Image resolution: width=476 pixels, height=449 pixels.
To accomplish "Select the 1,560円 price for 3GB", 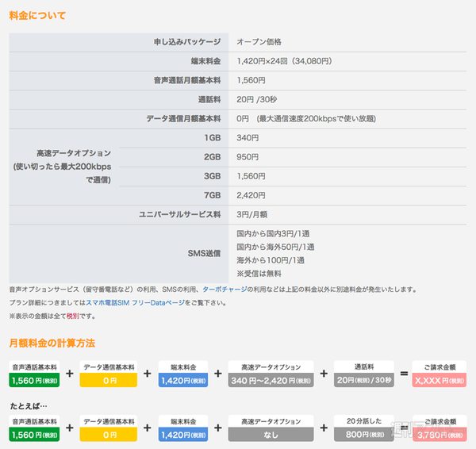I will point(251,176).
